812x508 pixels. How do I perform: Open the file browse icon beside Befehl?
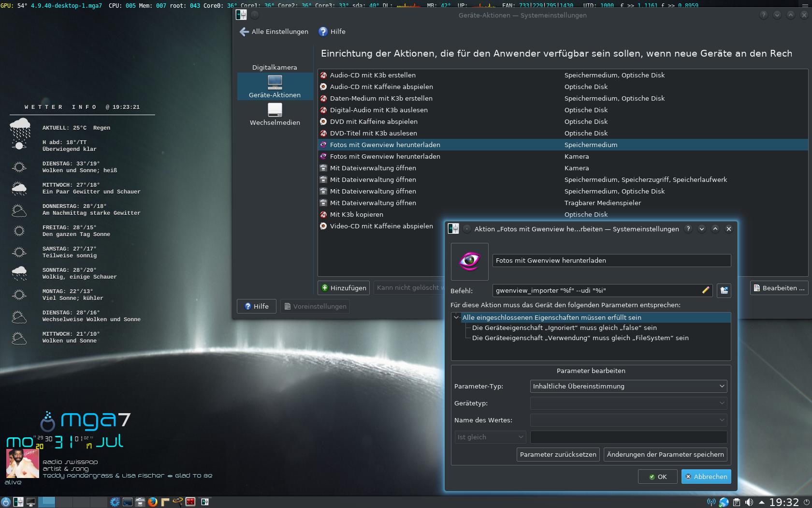(724, 290)
